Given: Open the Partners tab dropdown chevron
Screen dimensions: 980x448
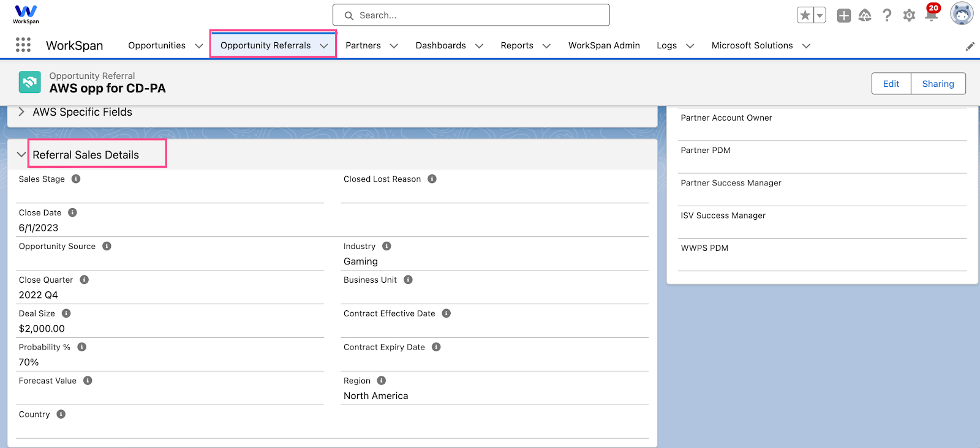Looking at the screenshot, I should pos(394,46).
